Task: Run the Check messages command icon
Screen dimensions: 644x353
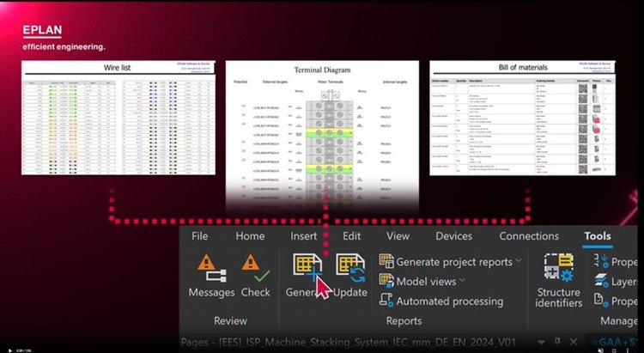Action: (x=256, y=268)
